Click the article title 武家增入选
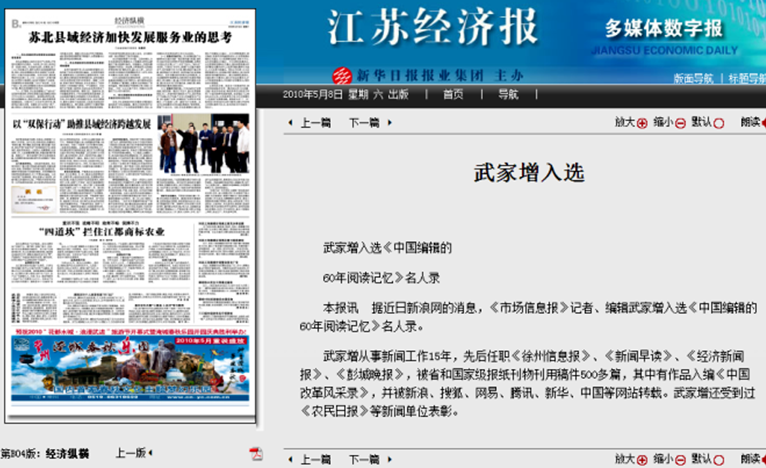The height and width of the screenshot is (468, 766). click(x=529, y=173)
